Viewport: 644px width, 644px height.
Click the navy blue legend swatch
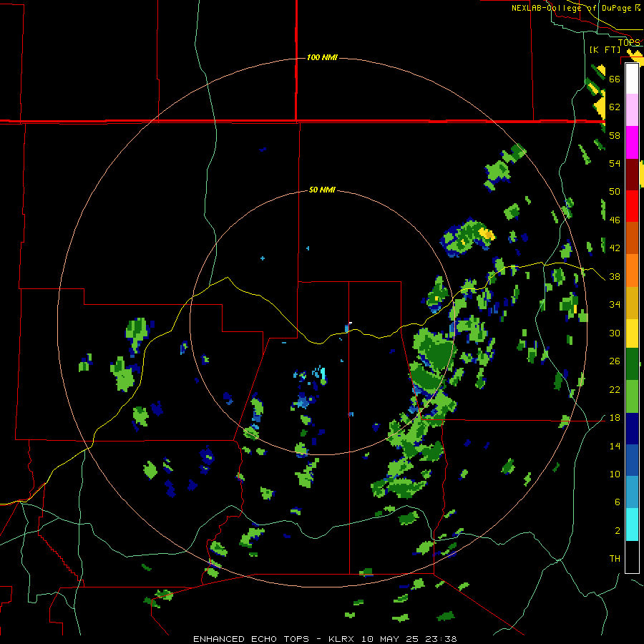pos(632,429)
